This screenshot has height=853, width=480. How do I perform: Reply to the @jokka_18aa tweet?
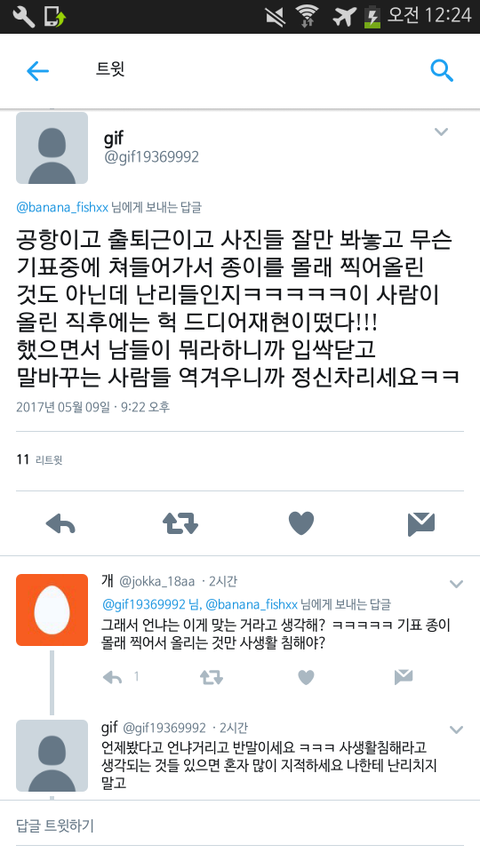click(113, 677)
